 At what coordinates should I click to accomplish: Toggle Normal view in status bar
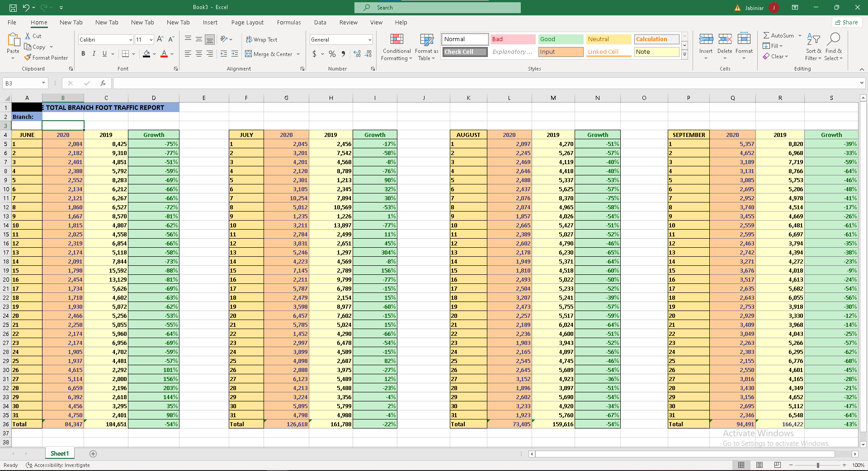741,465
